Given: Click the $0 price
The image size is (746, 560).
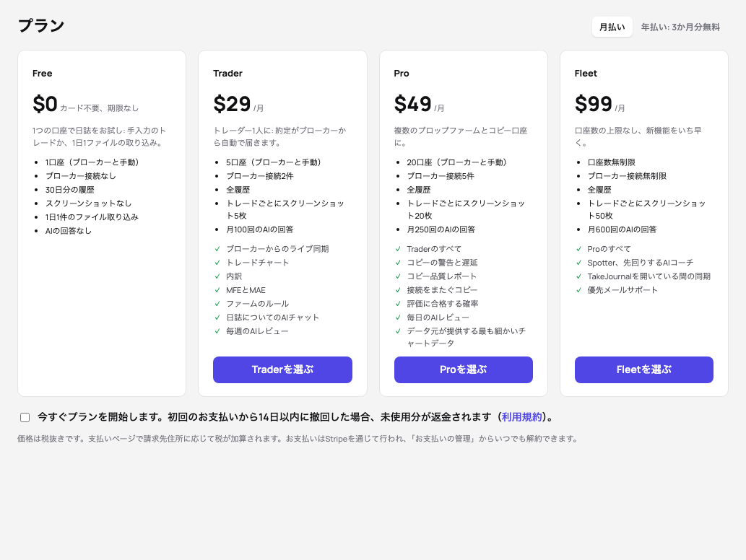Looking at the screenshot, I should 45,104.
